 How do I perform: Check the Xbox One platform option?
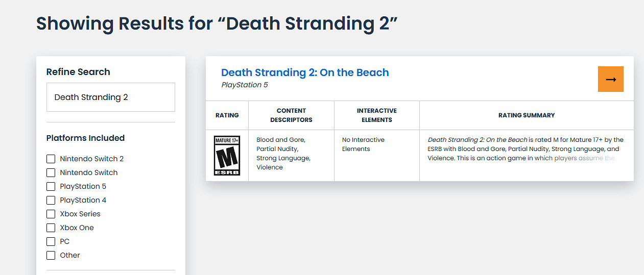(x=51, y=228)
